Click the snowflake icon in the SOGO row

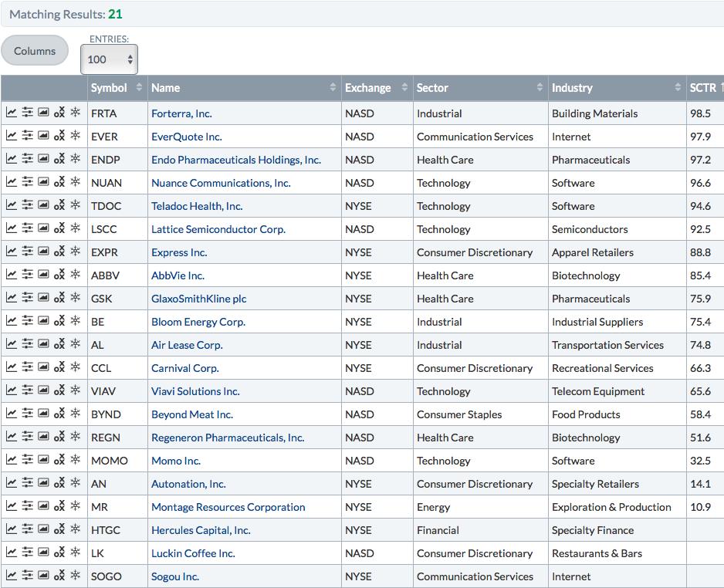pos(75,576)
